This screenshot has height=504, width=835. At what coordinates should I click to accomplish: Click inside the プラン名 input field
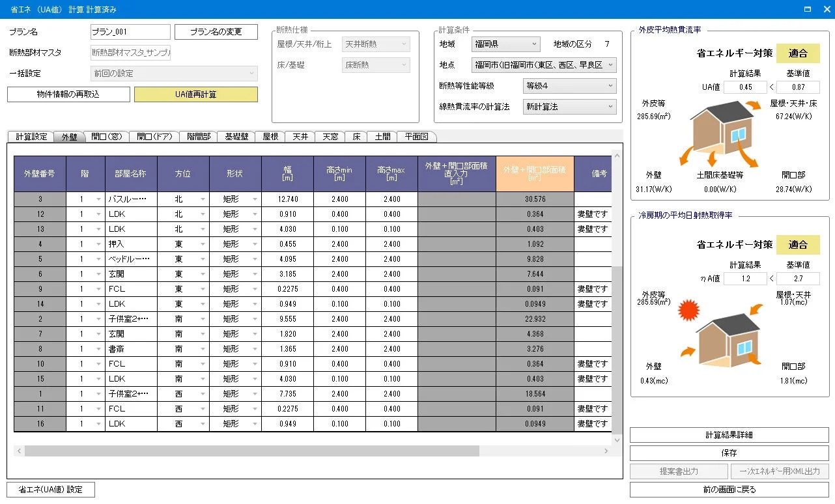pyautogui.click(x=130, y=31)
